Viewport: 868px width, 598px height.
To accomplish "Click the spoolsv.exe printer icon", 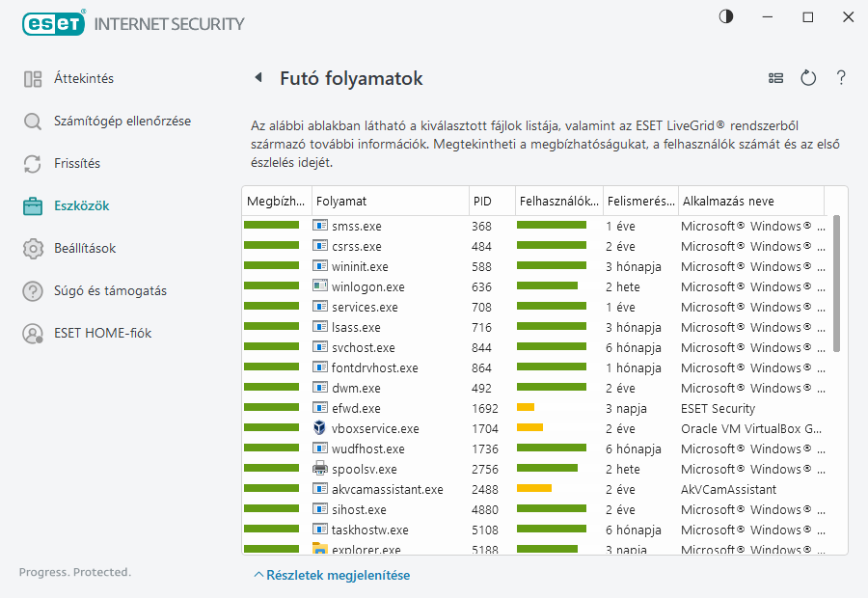I will click(320, 469).
